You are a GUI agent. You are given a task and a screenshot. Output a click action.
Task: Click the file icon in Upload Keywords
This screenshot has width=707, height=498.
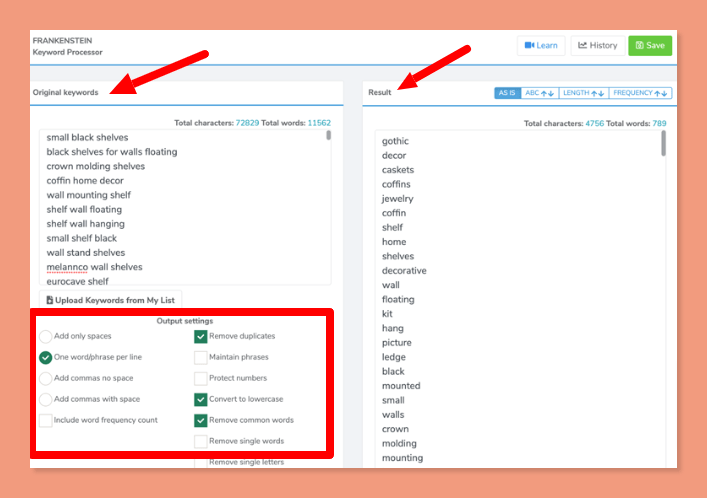point(50,300)
